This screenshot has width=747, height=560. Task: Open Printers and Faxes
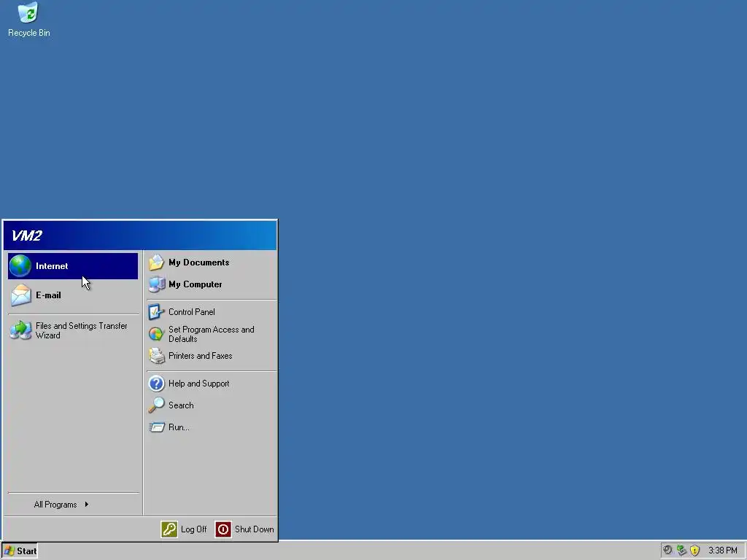point(212,356)
